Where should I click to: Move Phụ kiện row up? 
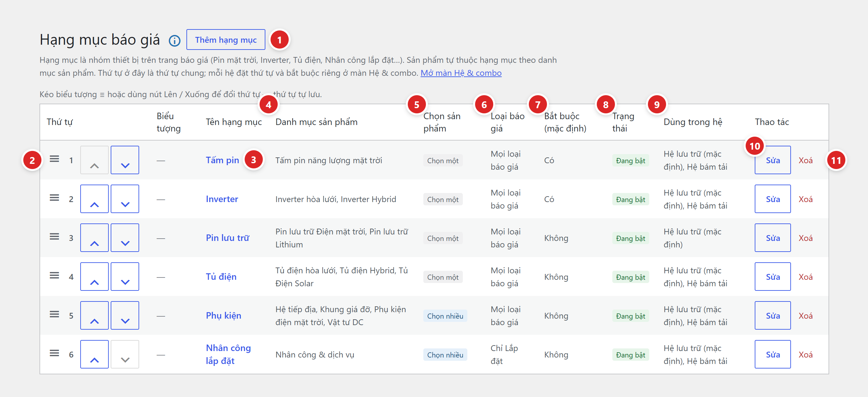click(x=95, y=315)
